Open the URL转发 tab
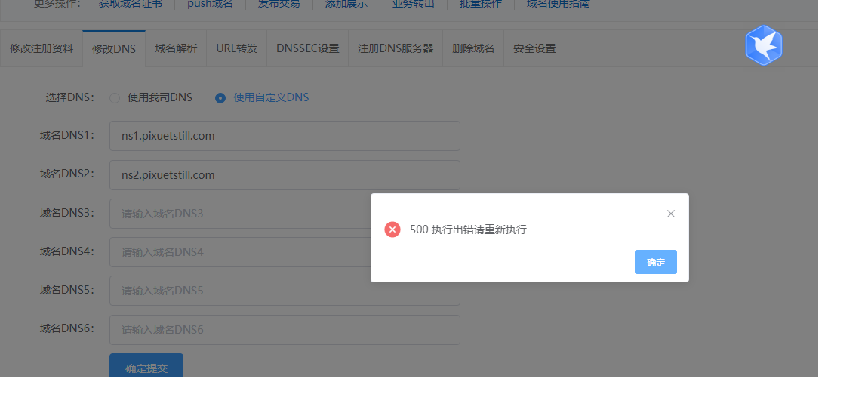This screenshot has height=419, width=868. (x=236, y=48)
